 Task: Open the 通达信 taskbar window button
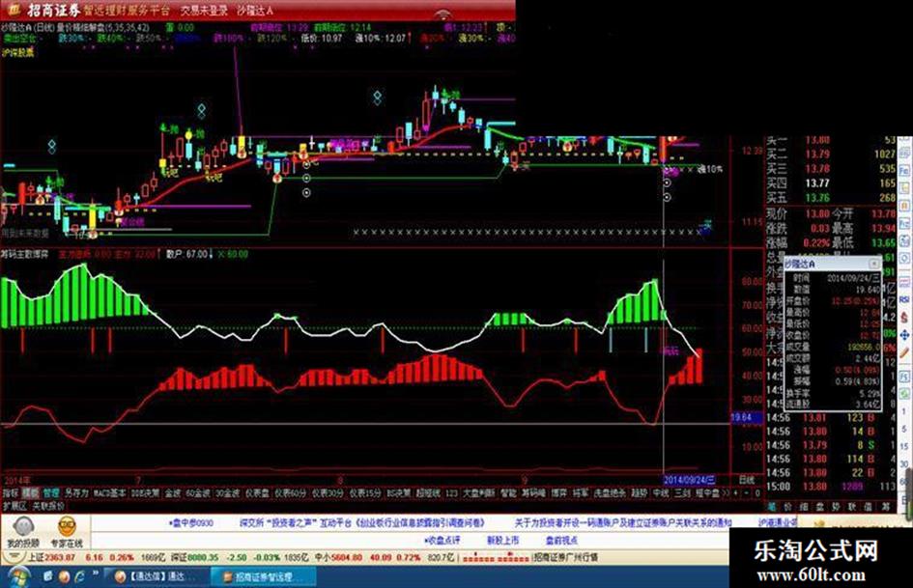coord(157,577)
